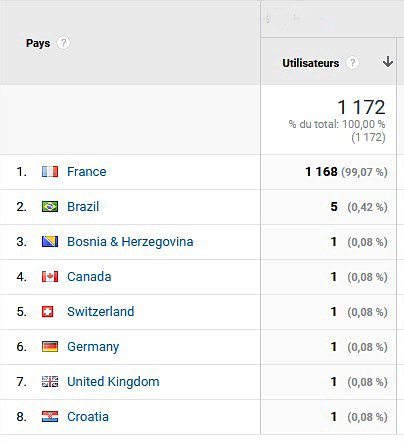
Task: Sort by the Utilisateurs column header
Action: [x=311, y=63]
